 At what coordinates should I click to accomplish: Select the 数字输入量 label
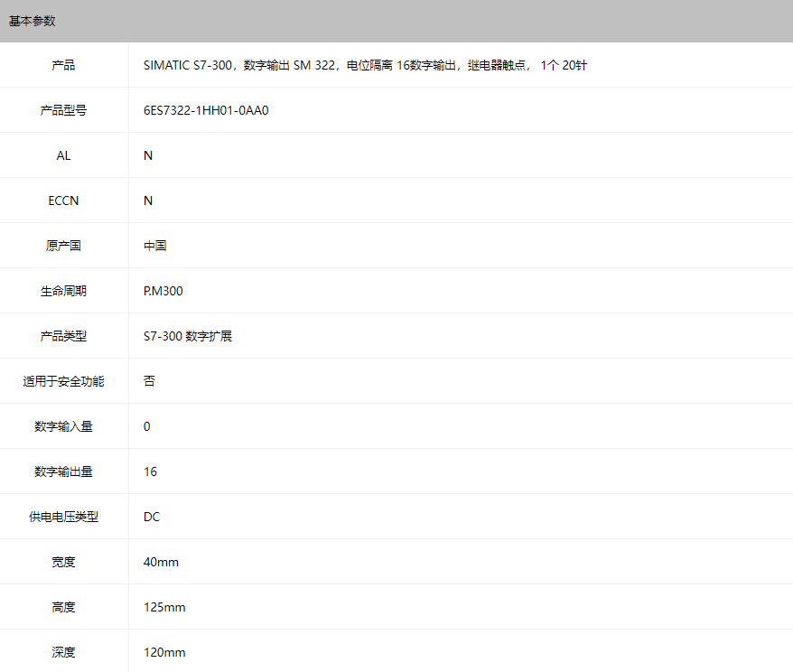[x=63, y=426]
